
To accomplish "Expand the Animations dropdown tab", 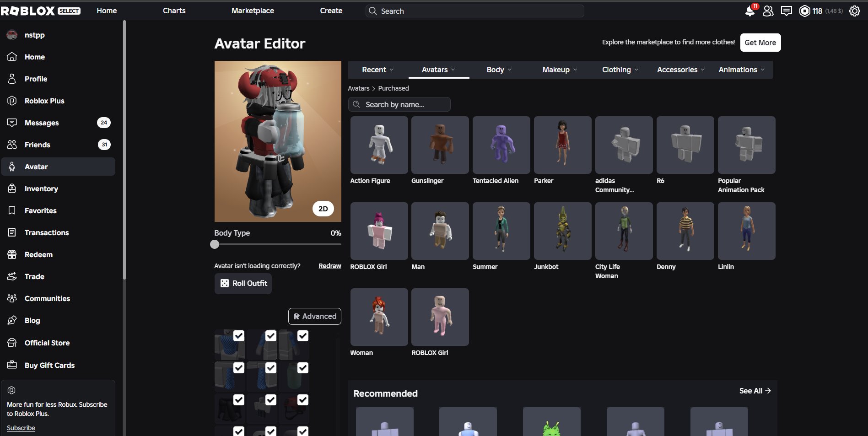I will [742, 70].
